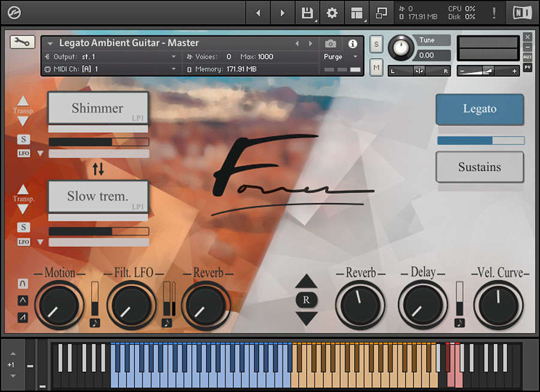Toggle solo on the Shimmer layer
Screen dimensions: 540x392
pyautogui.click(x=23, y=139)
